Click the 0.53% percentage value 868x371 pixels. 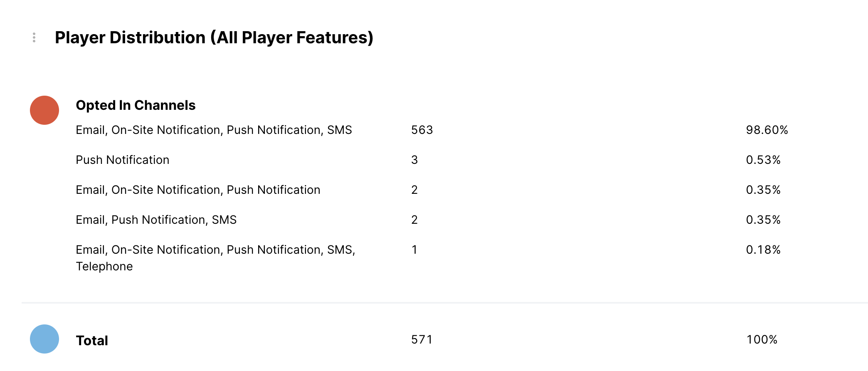[x=763, y=160]
